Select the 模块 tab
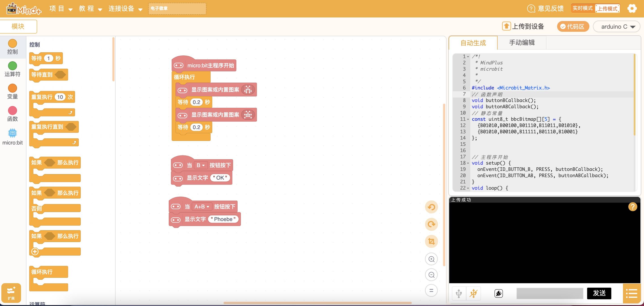 click(18, 26)
